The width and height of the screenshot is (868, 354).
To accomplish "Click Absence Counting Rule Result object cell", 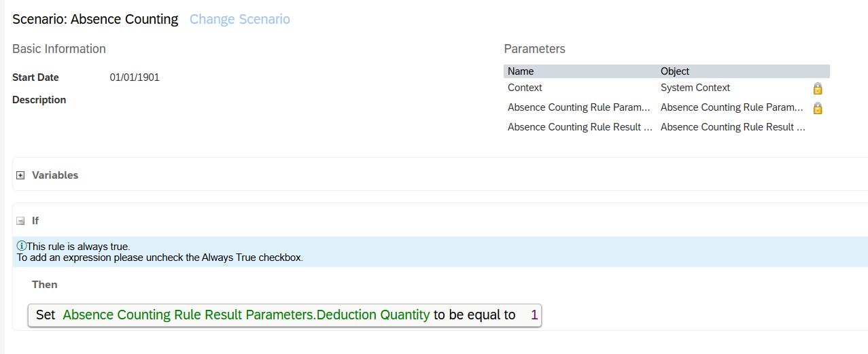I will [x=733, y=127].
